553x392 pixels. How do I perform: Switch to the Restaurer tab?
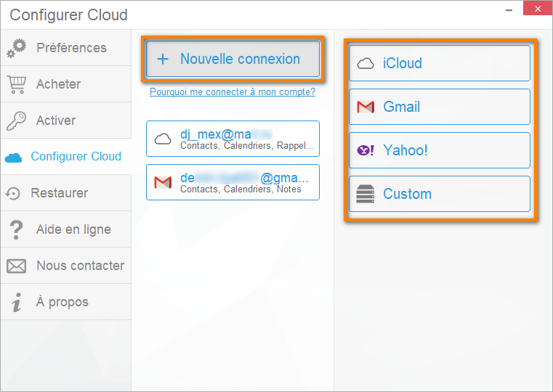point(59,193)
